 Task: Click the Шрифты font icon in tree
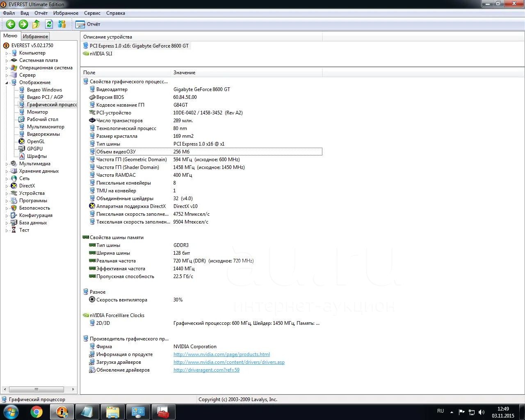coord(22,156)
